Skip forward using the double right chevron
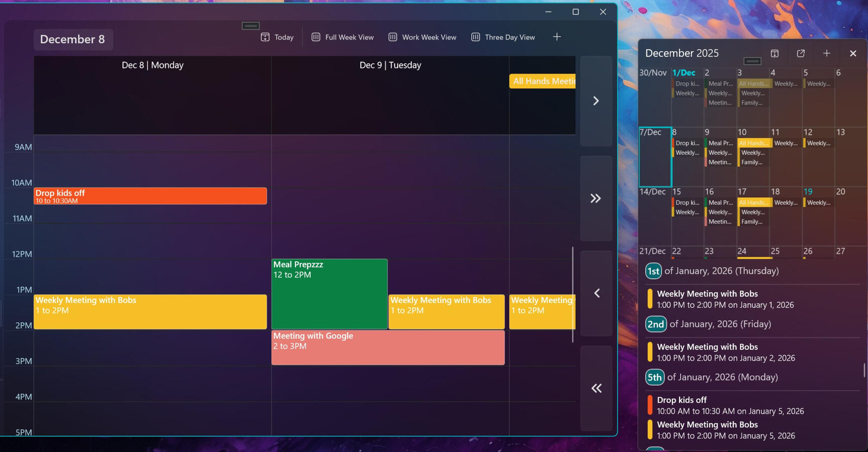Image resolution: width=868 pixels, height=452 pixels. click(x=596, y=198)
